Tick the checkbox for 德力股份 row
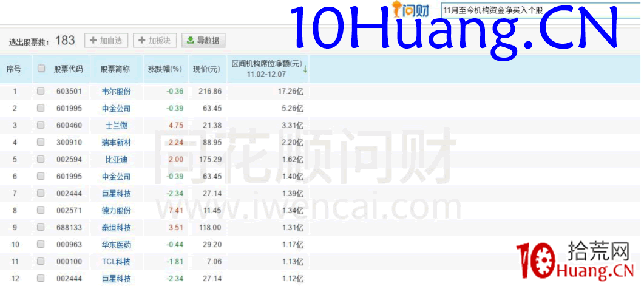644x286 pixels. 41,210
